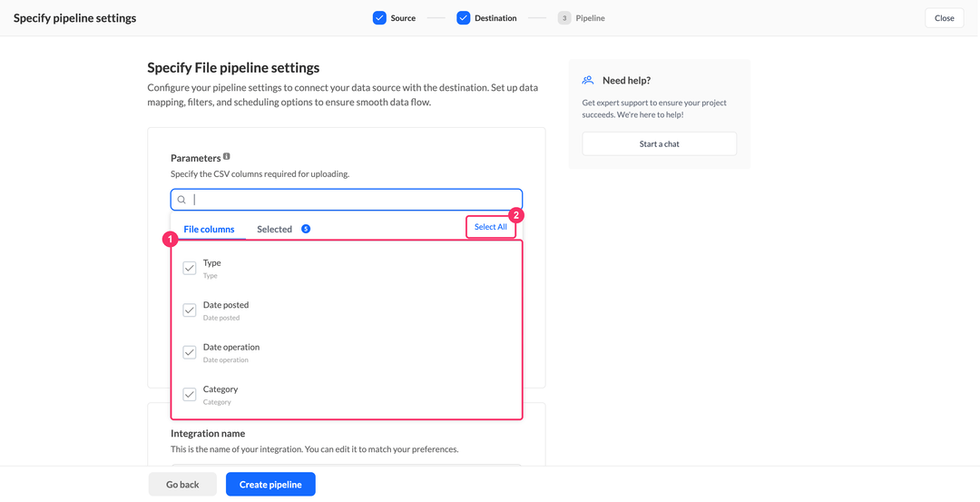Image resolution: width=980 pixels, height=502 pixels.
Task: Click the Create pipeline button
Action: 270,485
